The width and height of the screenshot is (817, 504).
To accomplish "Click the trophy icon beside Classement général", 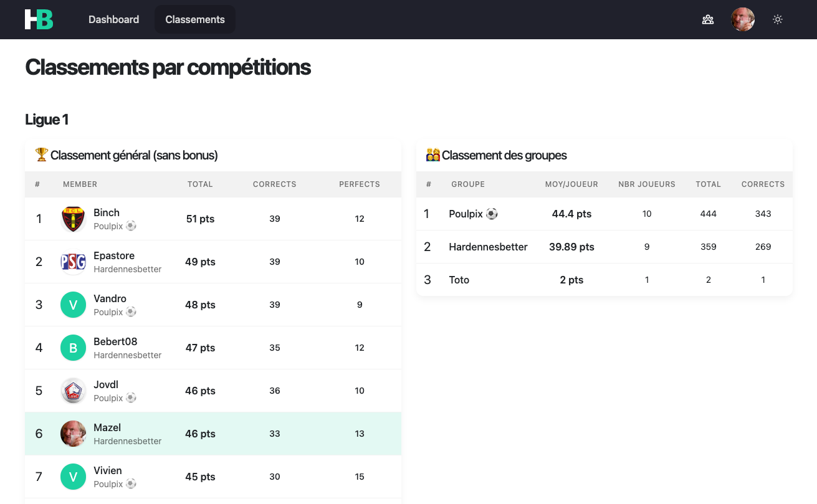I will click(x=42, y=155).
